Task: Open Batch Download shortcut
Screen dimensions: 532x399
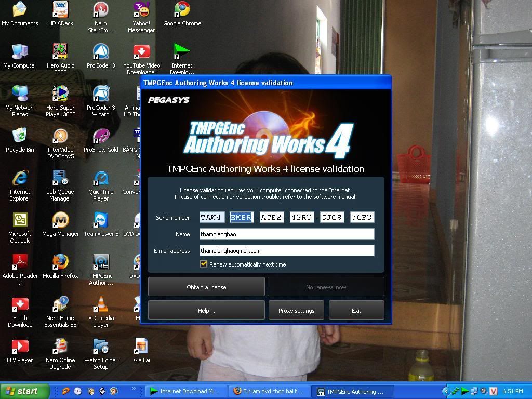Action: (20, 312)
